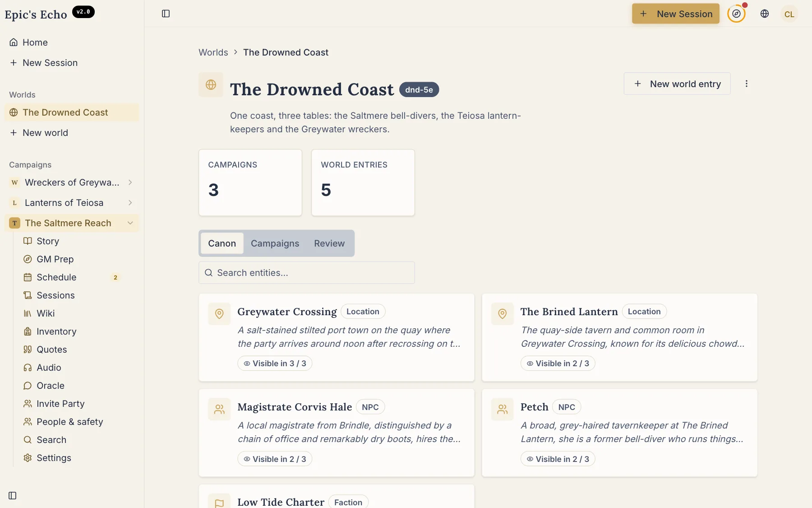
Task: Click the Worlds breadcrumb link
Action: pyautogui.click(x=213, y=52)
